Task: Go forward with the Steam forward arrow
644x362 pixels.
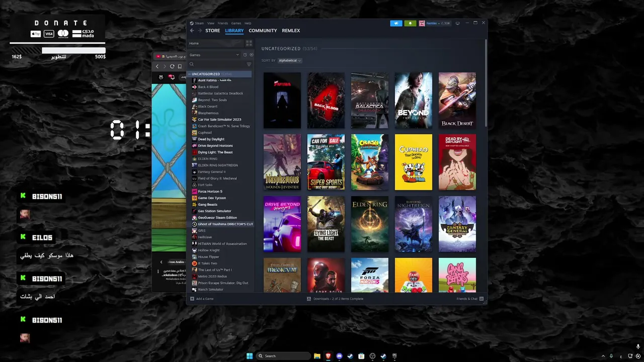Action: [x=200, y=31]
